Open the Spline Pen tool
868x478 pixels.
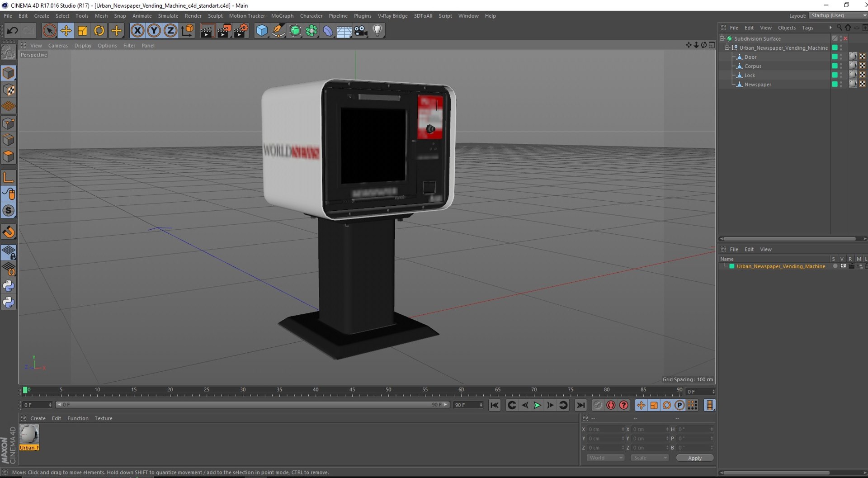pyautogui.click(x=278, y=31)
